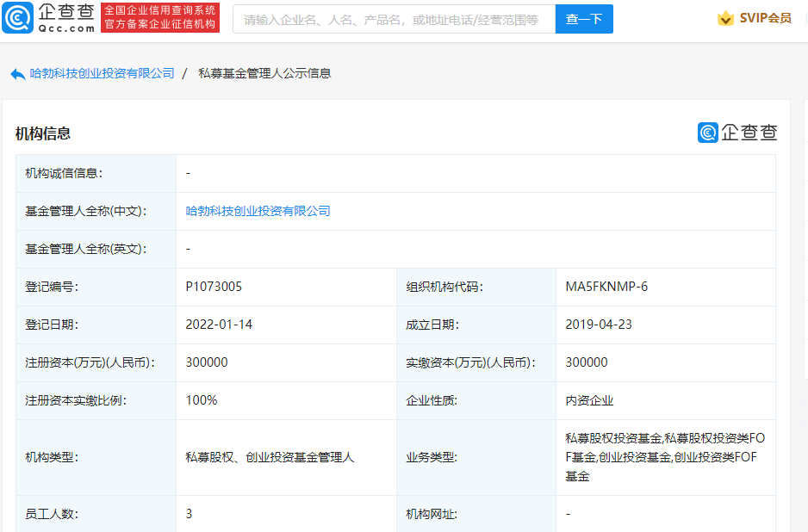Click breadcrumb text 私募基金管理人公示信息
This screenshot has height=532, width=808.
click(264, 74)
